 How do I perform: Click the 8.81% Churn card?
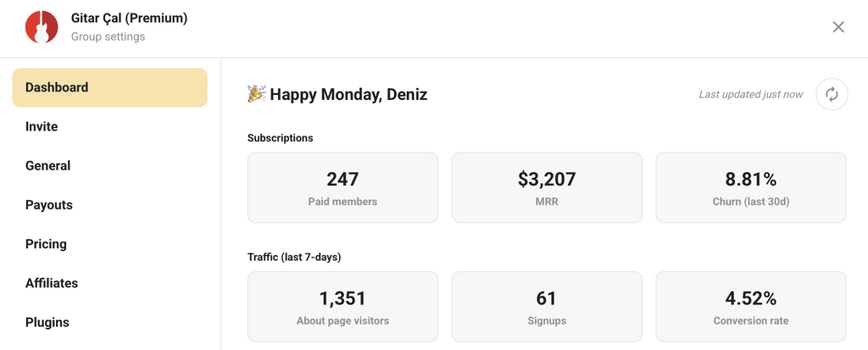pos(751,188)
